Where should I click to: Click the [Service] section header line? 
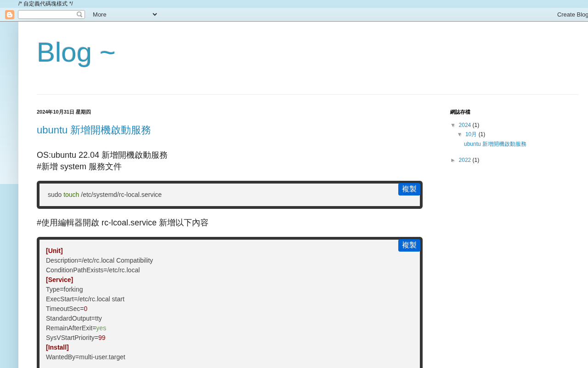[x=59, y=280]
